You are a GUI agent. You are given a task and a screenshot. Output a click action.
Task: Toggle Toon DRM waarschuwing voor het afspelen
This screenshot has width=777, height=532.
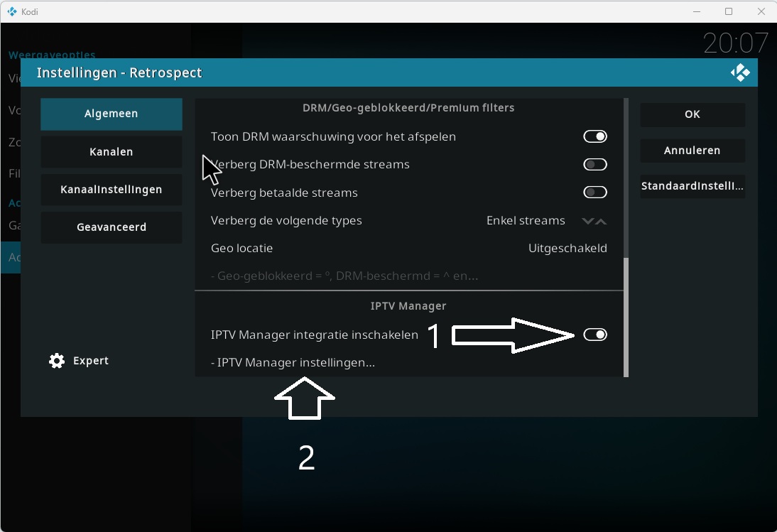(595, 136)
